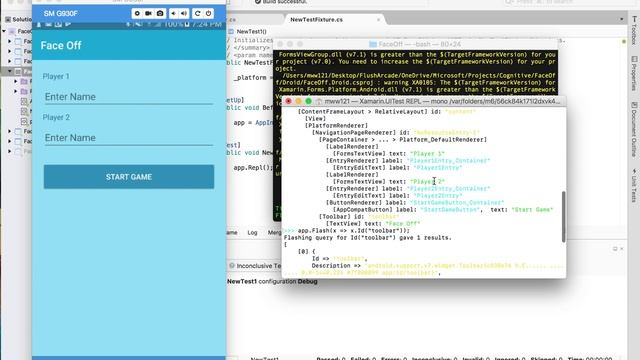Click the Xamarin.UITest REPL window title bar
Image resolution: width=640 pixels, height=360 pixels.
[x=424, y=101]
